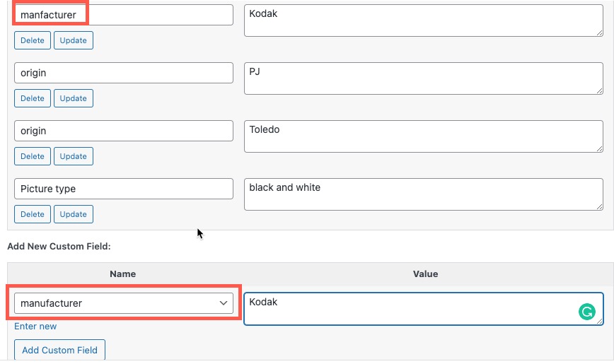The height and width of the screenshot is (364, 614).
Task: Update the Picture type custom field
Action: (73, 214)
